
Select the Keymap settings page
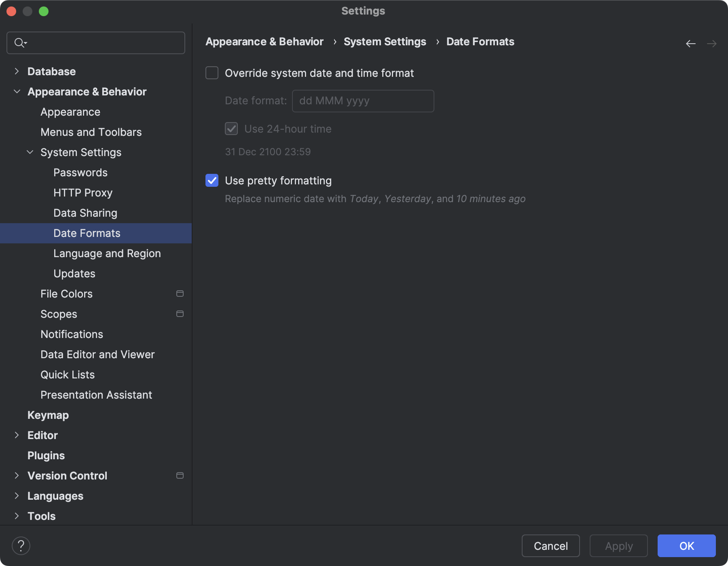coord(48,415)
